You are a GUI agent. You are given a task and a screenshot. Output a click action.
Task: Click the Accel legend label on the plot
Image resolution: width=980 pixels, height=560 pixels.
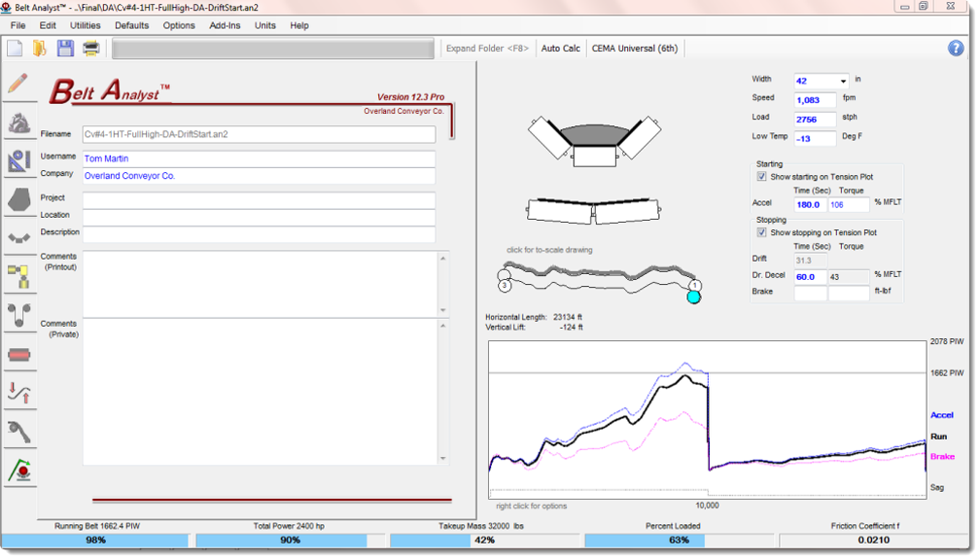pyautogui.click(x=942, y=415)
